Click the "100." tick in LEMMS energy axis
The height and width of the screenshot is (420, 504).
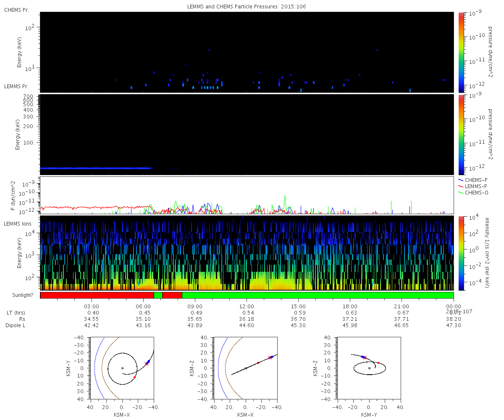click(29, 142)
